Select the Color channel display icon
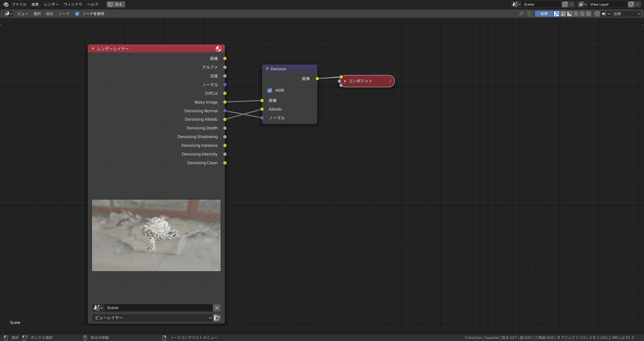 tap(563, 13)
